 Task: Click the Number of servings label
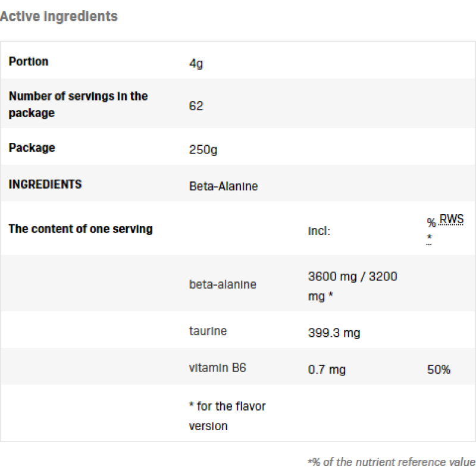coord(78,104)
